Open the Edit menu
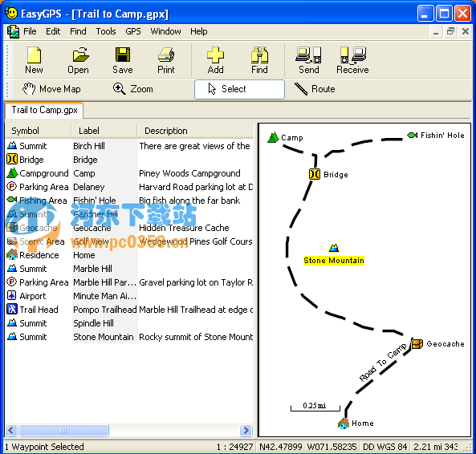This screenshot has width=476, height=454. pyautogui.click(x=53, y=31)
